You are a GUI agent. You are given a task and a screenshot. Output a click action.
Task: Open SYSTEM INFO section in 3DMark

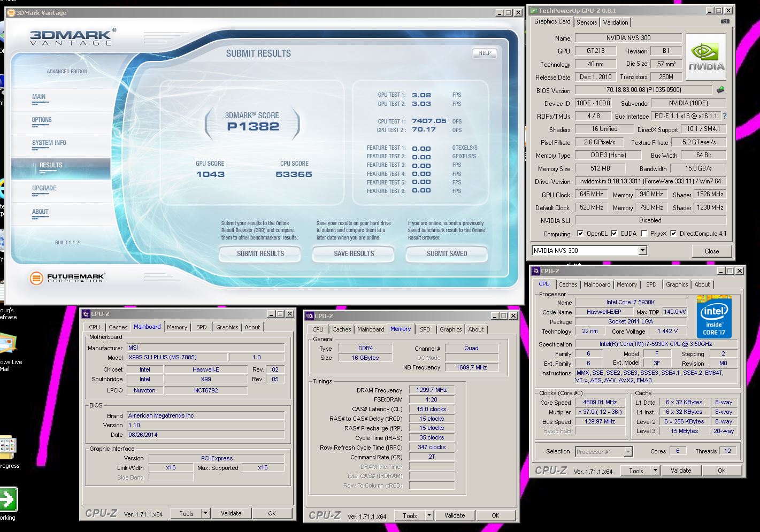tap(49, 143)
